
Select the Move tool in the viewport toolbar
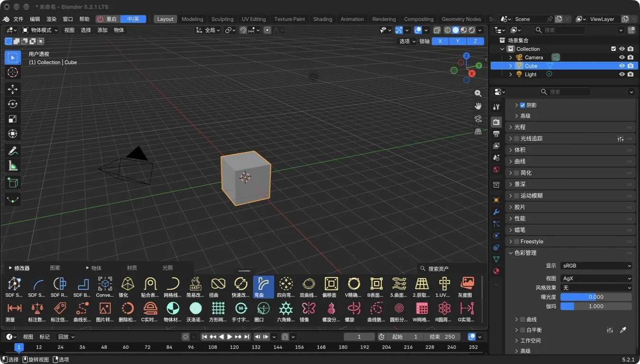[13, 89]
